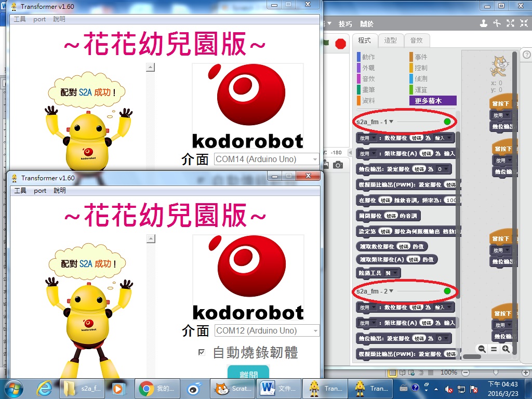Screen dimensions: 532x399
Task: Open 工具 menu in the top Transformer window
Action: point(20,19)
